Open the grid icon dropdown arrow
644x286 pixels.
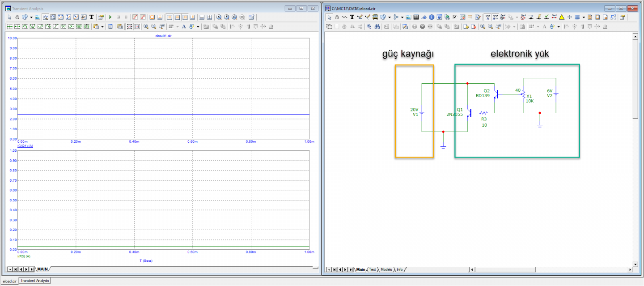[x=583, y=17]
